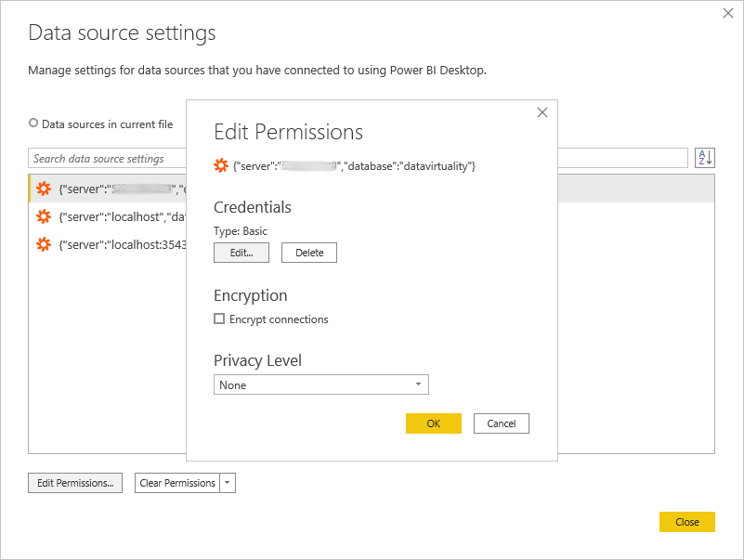Image resolution: width=744 pixels, height=560 pixels.
Task: Click the icon beside the "localhost:3543" data source
Action: pos(44,244)
